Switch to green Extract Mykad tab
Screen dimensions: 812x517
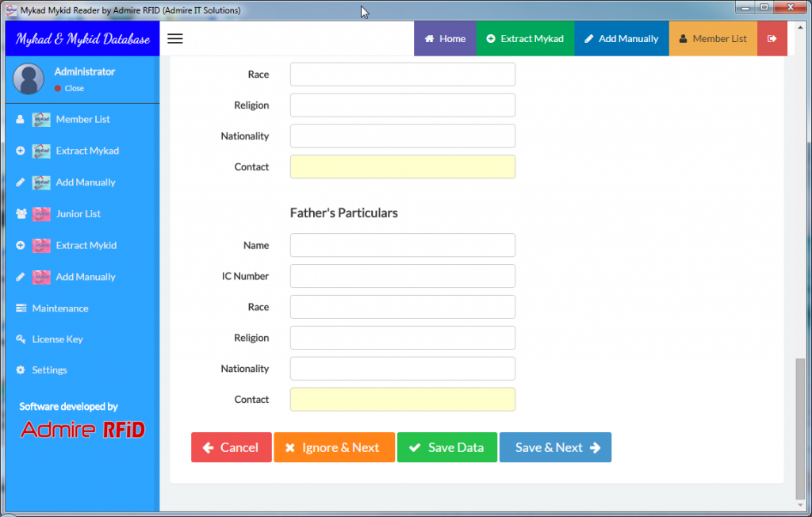(525, 39)
